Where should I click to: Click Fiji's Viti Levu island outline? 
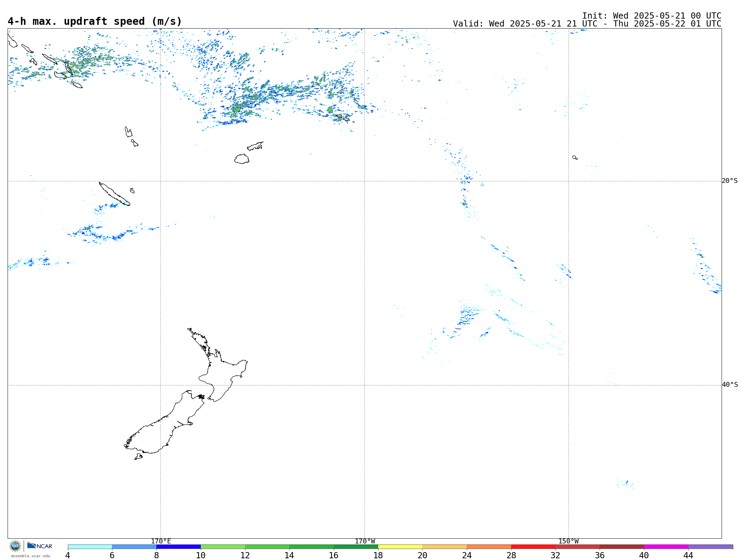pyautogui.click(x=242, y=159)
